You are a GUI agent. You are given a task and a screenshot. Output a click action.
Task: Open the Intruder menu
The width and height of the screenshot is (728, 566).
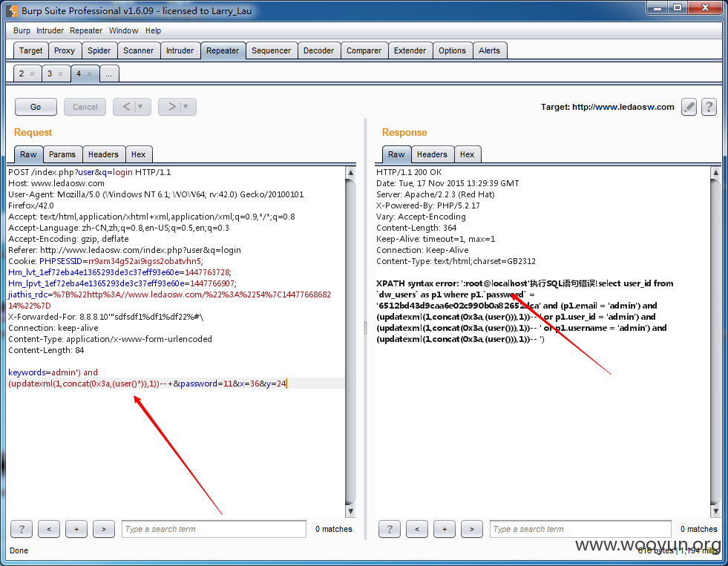pos(50,30)
